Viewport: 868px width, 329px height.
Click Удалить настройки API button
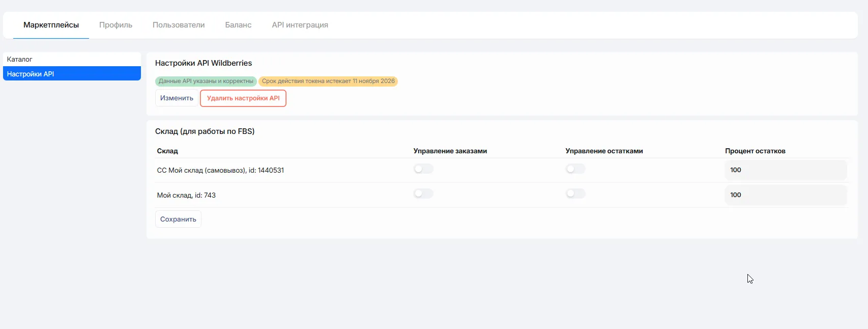[243, 98]
